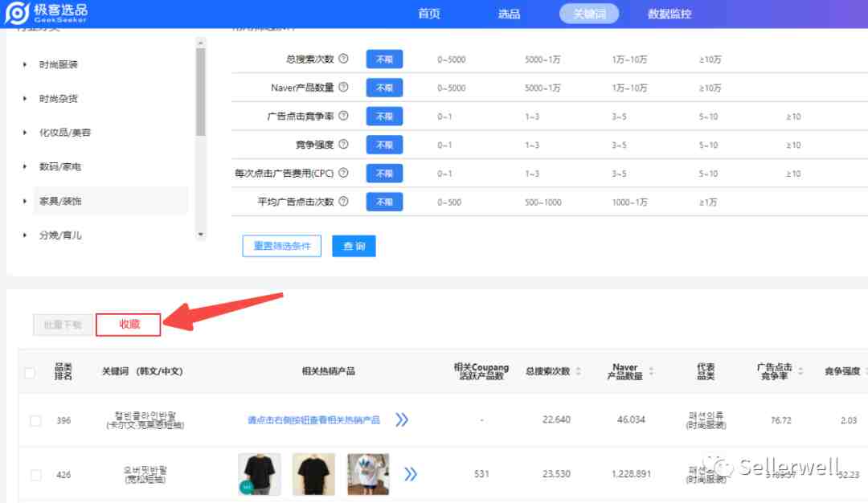
Task: Show info for 平均广告点击次数 icon
Action: tap(343, 202)
